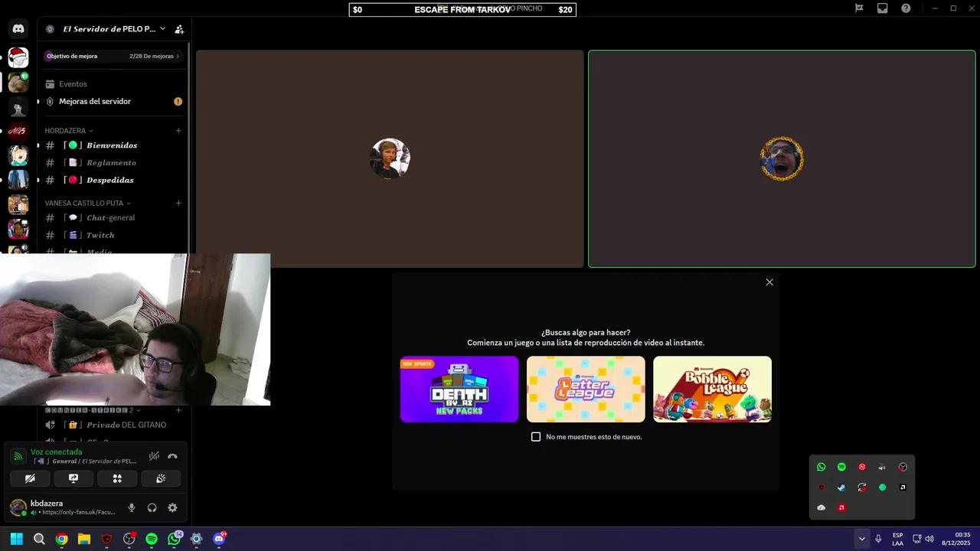Click WhatsApp icon in system tray popup
Screen dimensions: 980x551
pyautogui.click(x=822, y=467)
